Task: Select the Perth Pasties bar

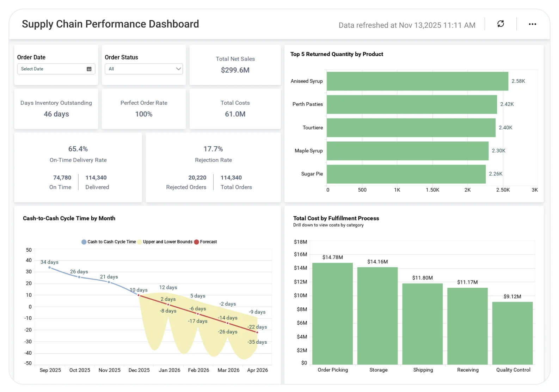Action: pyautogui.click(x=412, y=104)
